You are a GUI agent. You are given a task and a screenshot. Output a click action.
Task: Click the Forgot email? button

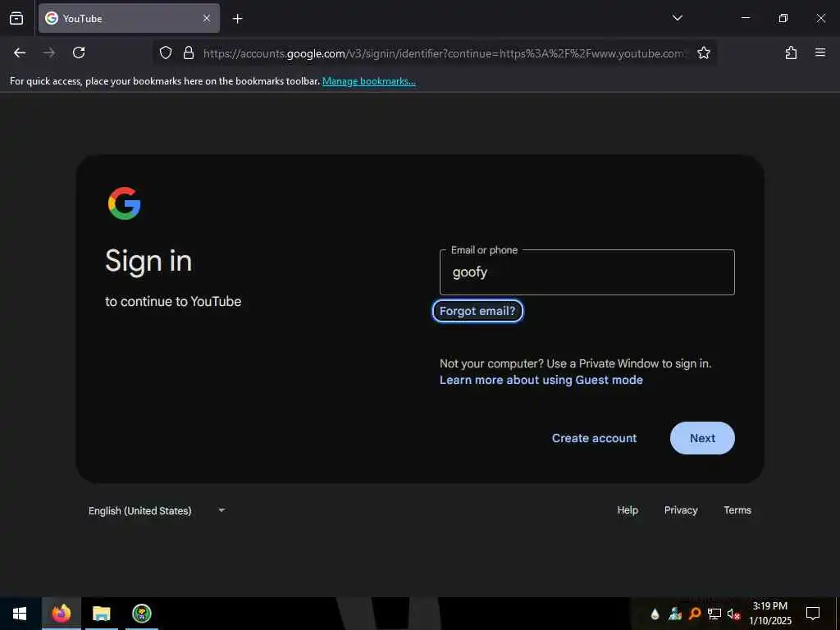tap(477, 311)
